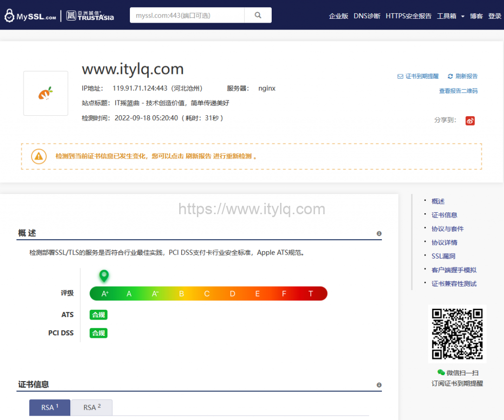Click the 查看报告二维码 link

(x=458, y=91)
